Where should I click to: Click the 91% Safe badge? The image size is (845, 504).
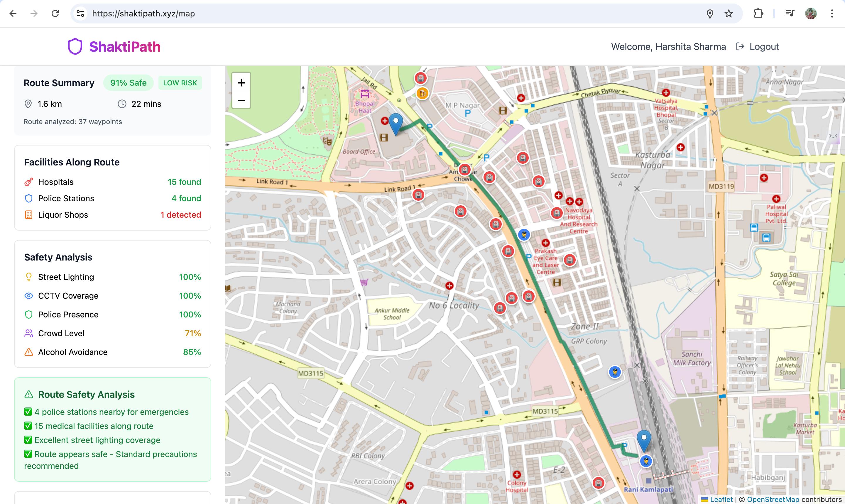click(128, 83)
